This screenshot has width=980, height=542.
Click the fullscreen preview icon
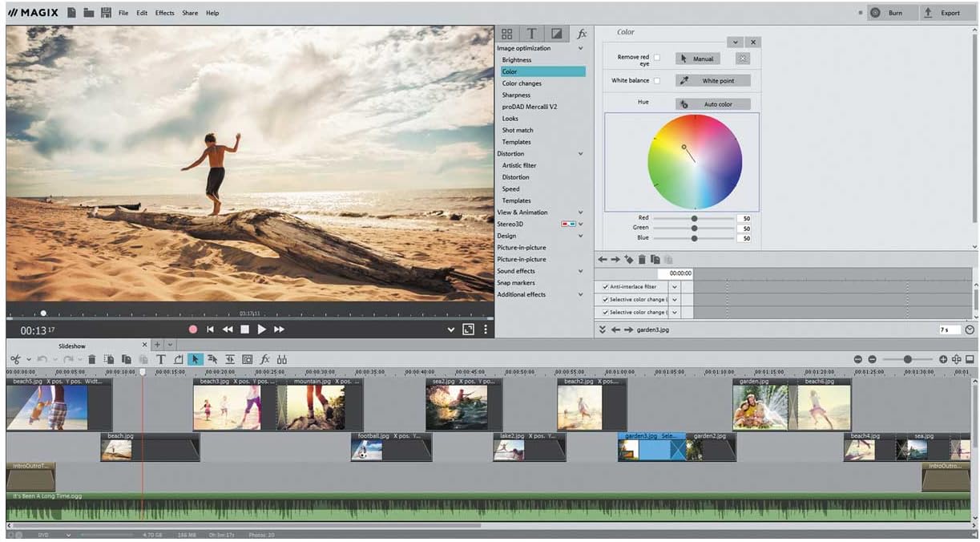pos(468,330)
